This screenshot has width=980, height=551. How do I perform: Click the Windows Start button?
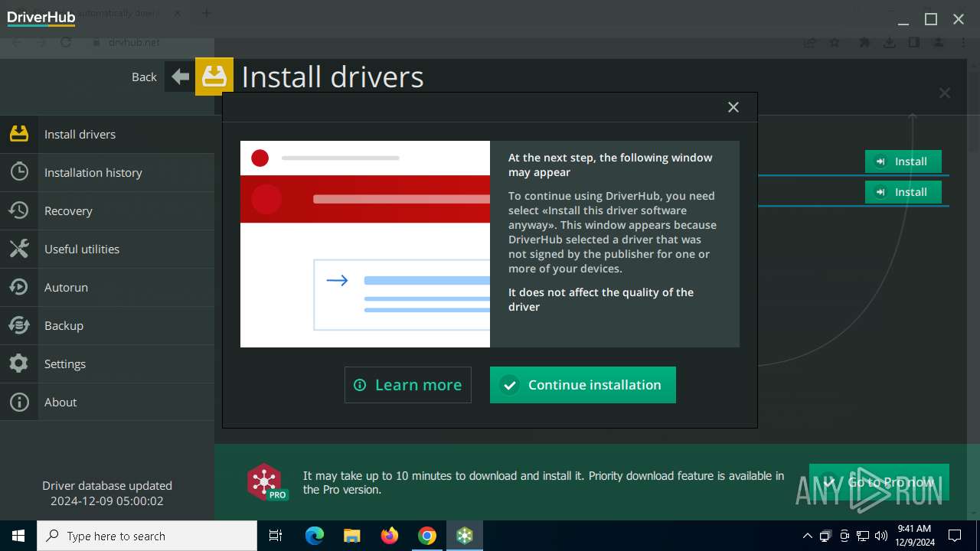coord(18,536)
